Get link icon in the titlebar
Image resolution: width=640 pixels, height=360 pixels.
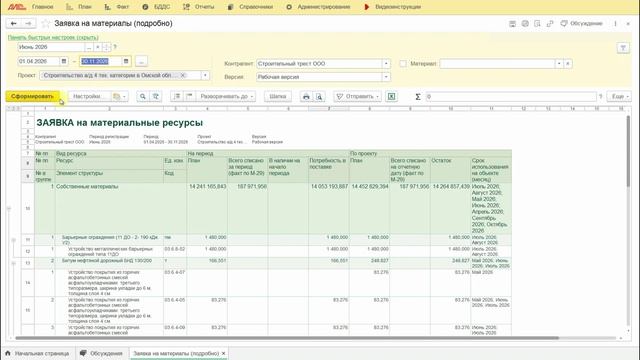coord(550,24)
